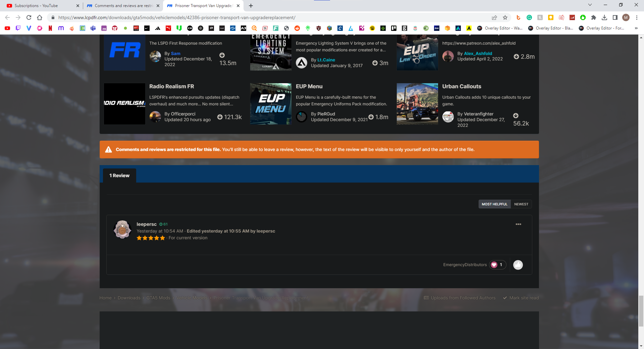The image size is (644, 349).
Task: Click the Grammarly extension icon
Action: [x=529, y=17]
